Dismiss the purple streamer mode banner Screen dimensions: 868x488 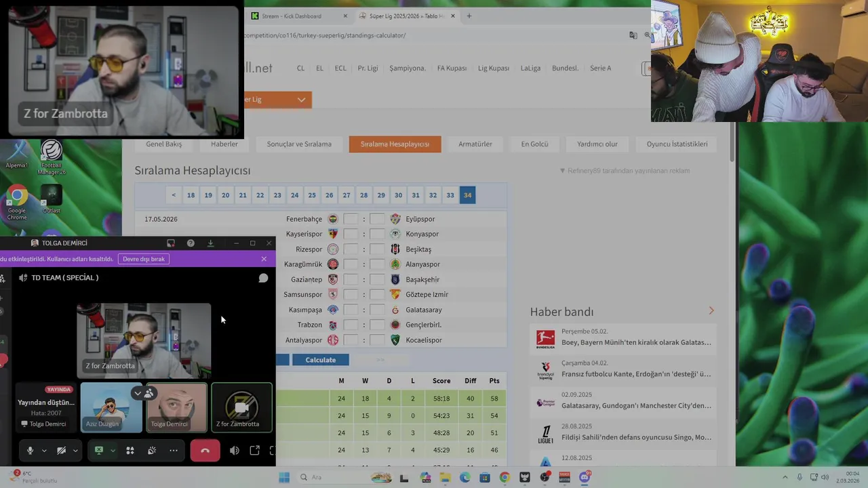tap(264, 259)
